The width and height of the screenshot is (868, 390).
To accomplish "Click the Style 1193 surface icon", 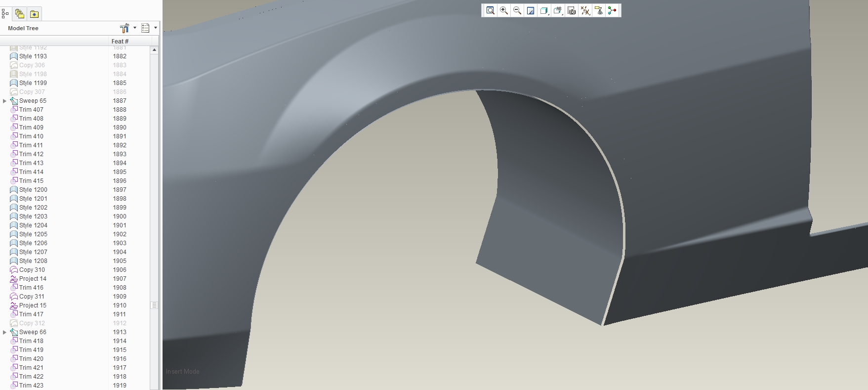I will [14, 56].
